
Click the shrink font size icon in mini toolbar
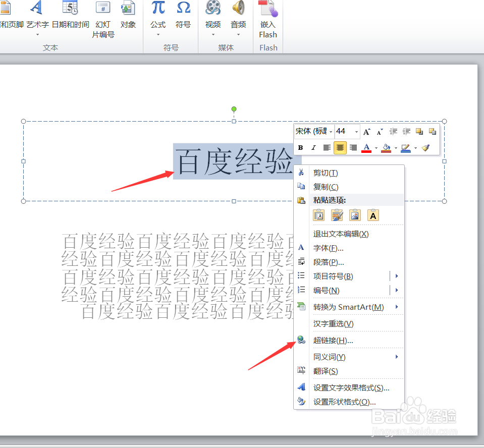[380, 132]
